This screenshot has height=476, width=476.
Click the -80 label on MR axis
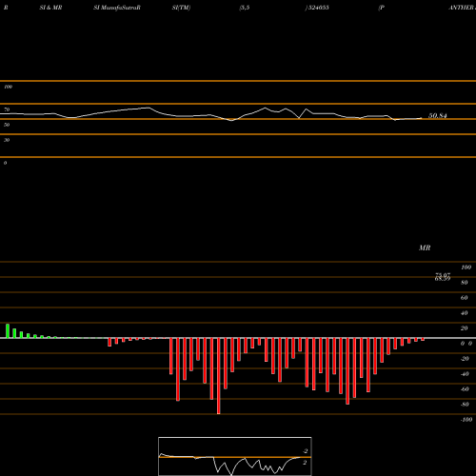[465, 405]
